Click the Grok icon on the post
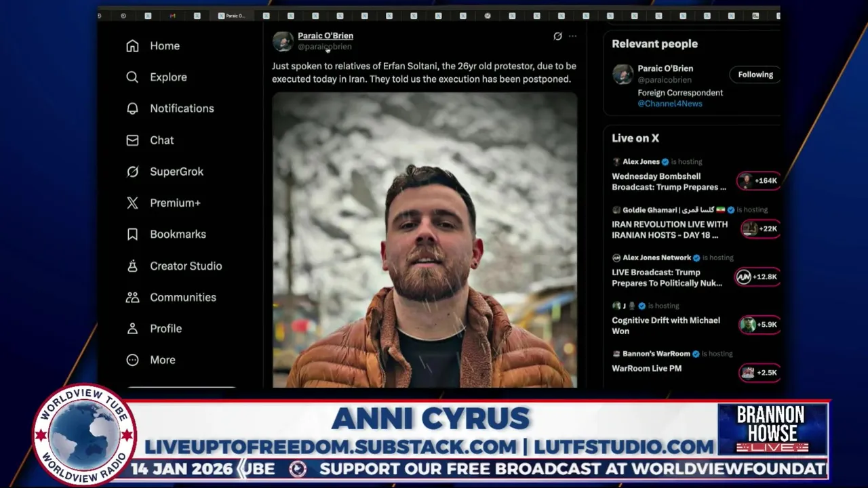Screen dimensions: 868x488 pyautogui.click(x=557, y=36)
